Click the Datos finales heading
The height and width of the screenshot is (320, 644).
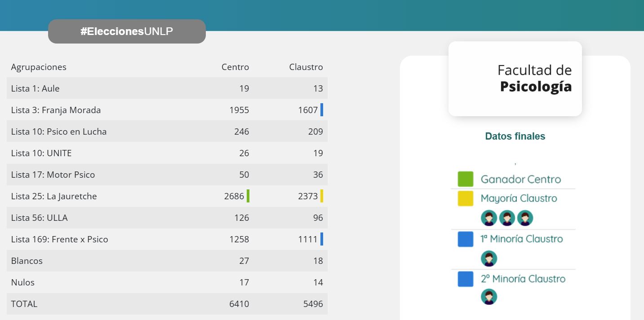(x=515, y=136)
